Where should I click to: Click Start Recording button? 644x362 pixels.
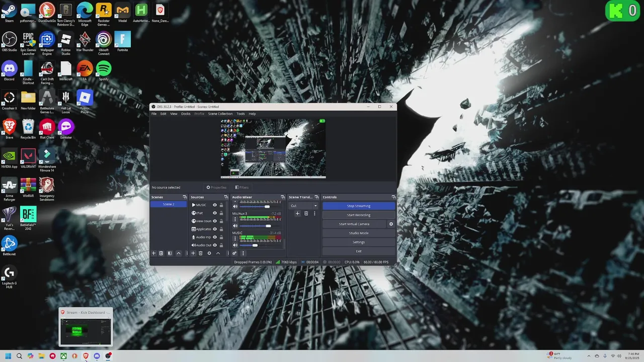[358, 215]
